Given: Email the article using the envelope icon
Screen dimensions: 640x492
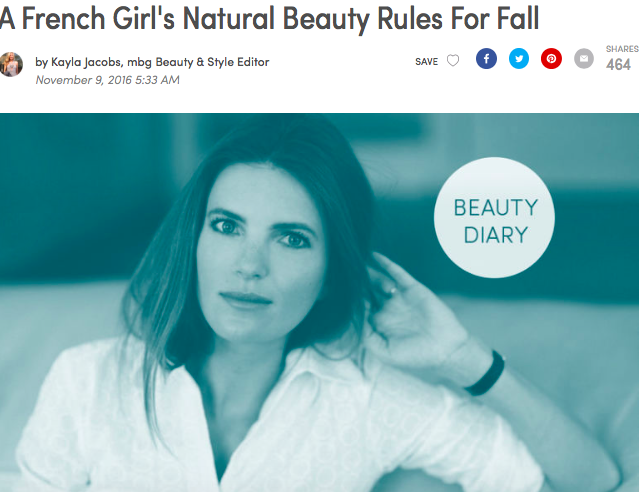Looking at the screenshot, I should pyautogui.click(x=584, y=59).
